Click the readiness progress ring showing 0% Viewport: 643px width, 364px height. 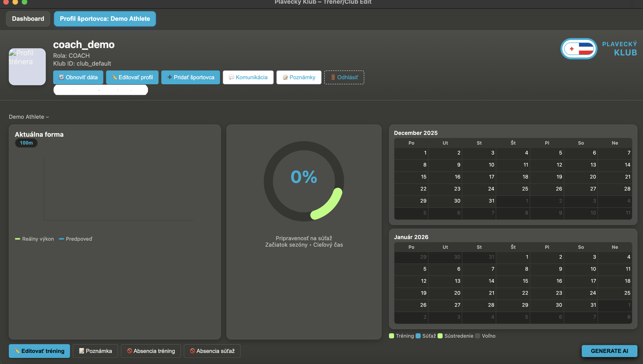[304, 181]
